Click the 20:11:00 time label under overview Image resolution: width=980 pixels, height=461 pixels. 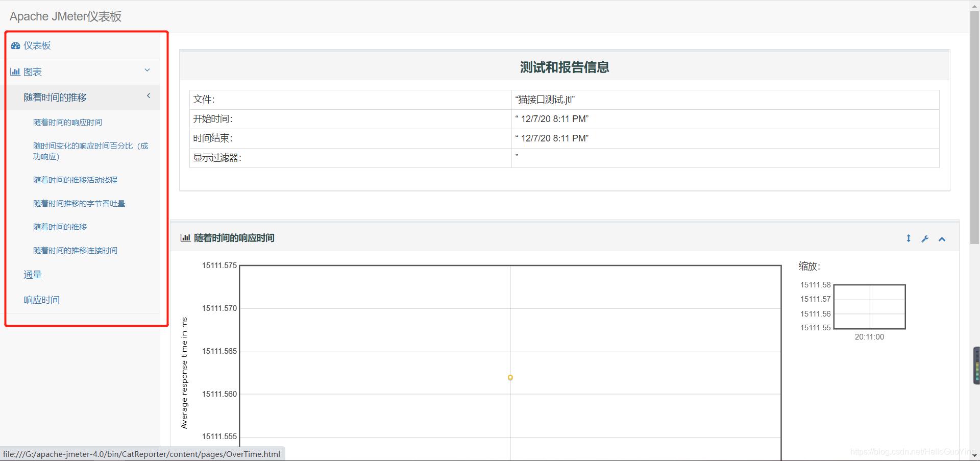(869, 337)
